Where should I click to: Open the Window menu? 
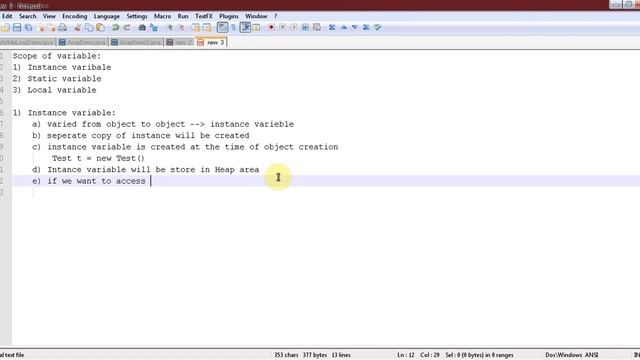[x=256, y=16]
